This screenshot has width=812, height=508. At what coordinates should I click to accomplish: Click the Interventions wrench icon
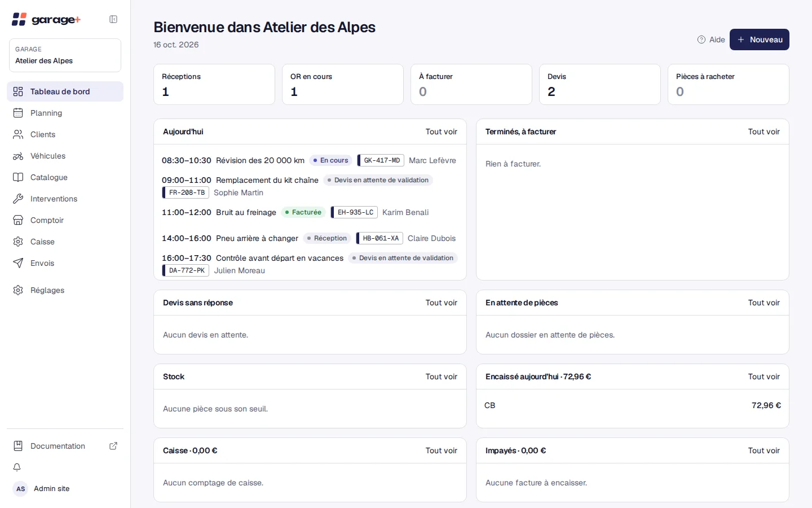pos(18,199)
